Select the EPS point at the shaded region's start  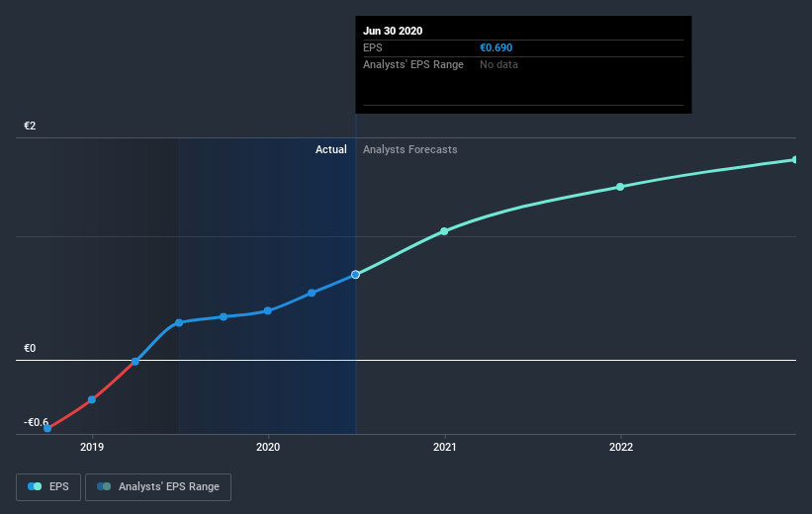pyautogui.click(x=179, y=322)
